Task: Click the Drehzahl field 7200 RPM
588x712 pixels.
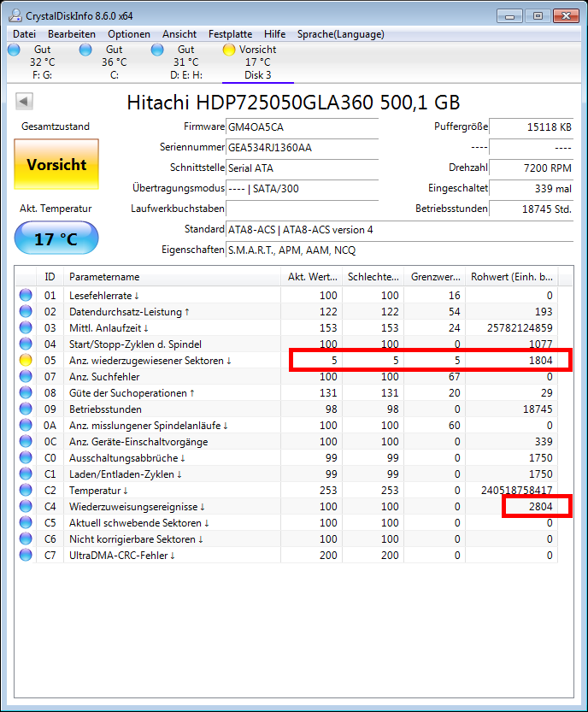Action: (x=532, y=168)
